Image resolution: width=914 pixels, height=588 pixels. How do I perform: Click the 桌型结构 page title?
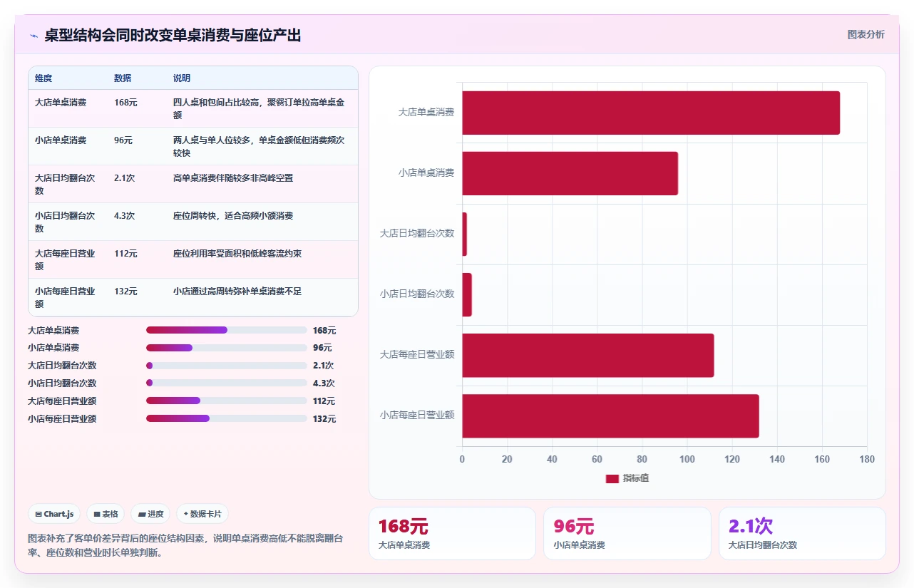point(173,36)
